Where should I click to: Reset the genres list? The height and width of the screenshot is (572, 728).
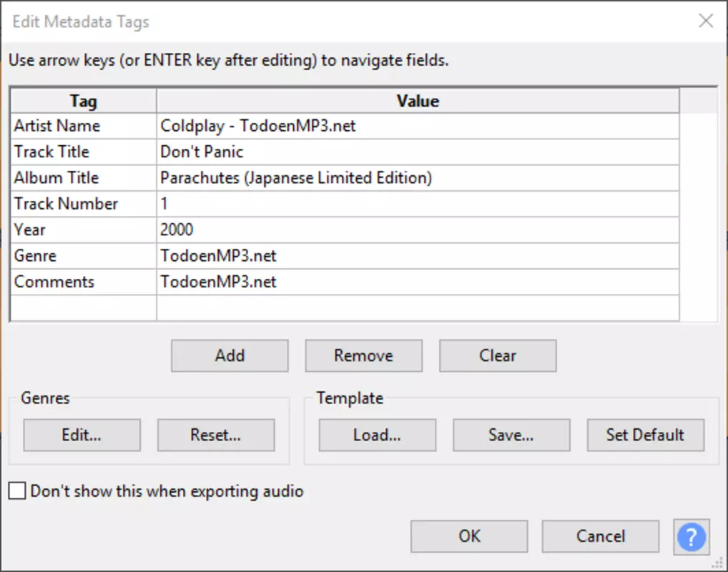216,435
